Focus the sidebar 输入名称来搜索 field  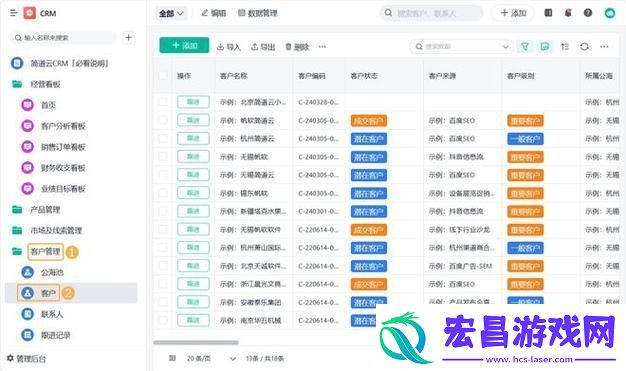[63, 38]
